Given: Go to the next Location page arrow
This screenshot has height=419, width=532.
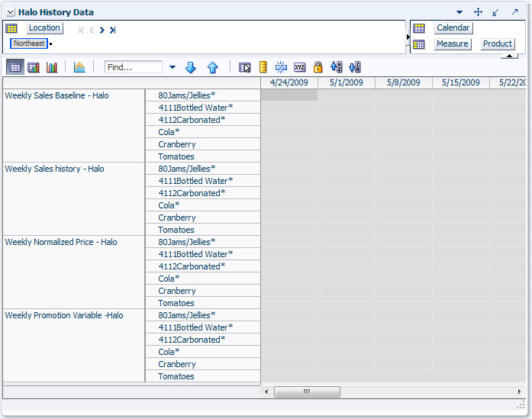Looking at the screenshot, I should tap(102, 31).
